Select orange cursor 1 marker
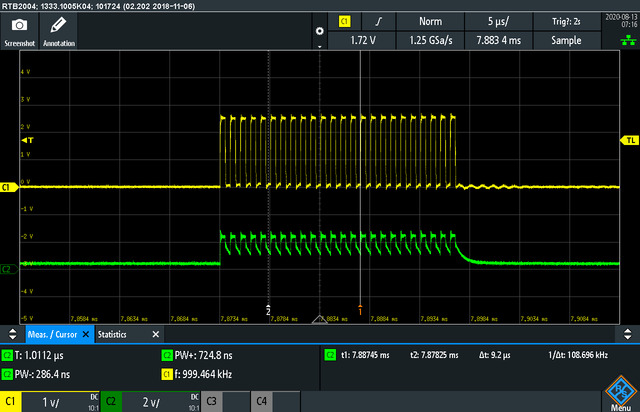 click(x=360, y=310)
